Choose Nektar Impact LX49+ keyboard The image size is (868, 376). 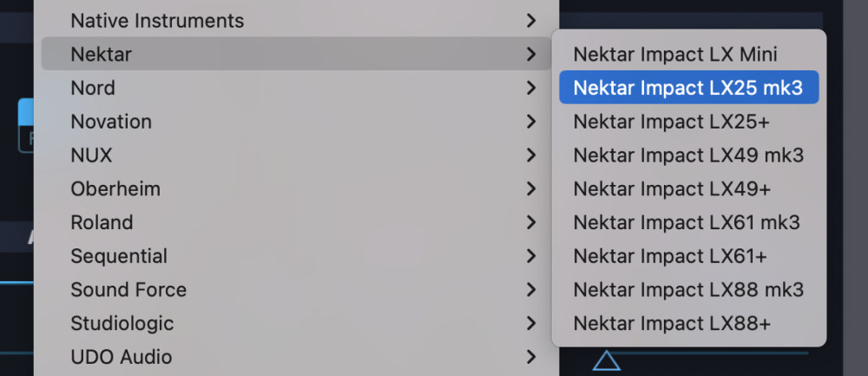coord(672,188)
